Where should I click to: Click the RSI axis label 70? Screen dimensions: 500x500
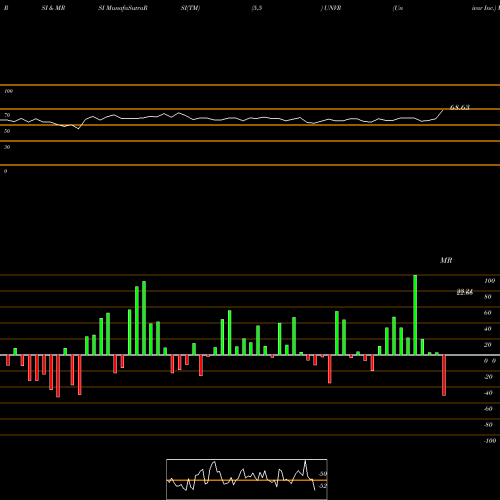[7, 115]
